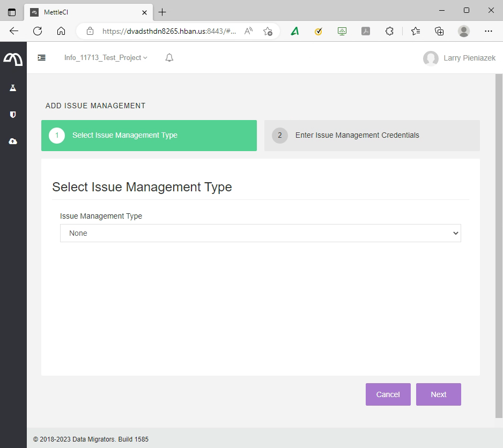Open the browser extensions puzzle icon
The width and height of the screenshot is (503, 448).
pyautogui.click(x=390, y=31)
